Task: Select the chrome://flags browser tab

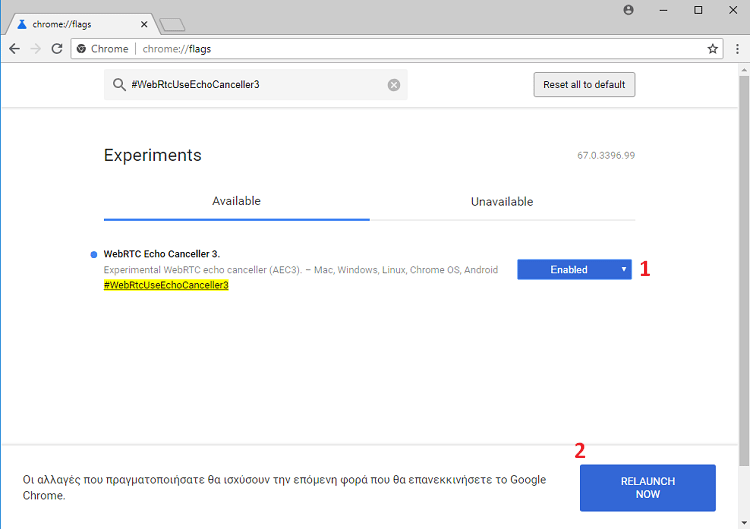Action: pyautogui.click(x=81, y=24)
